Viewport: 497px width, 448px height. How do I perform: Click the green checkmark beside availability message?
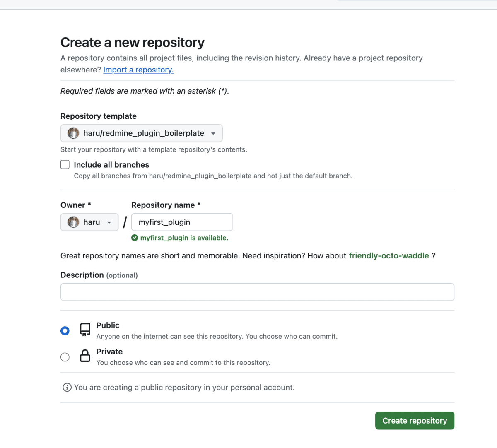[x=135, y=238]
